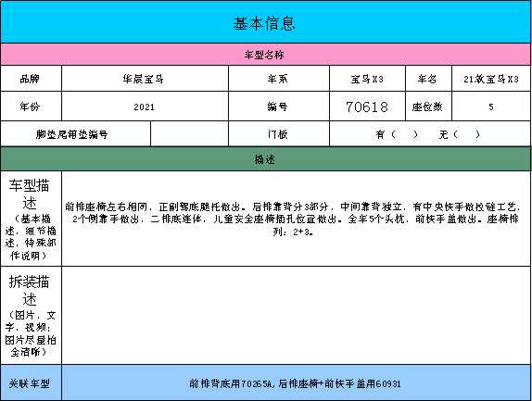Select the 门板 label cell
This screenshot has height=401, width=532.
click(x=279, y=134)
